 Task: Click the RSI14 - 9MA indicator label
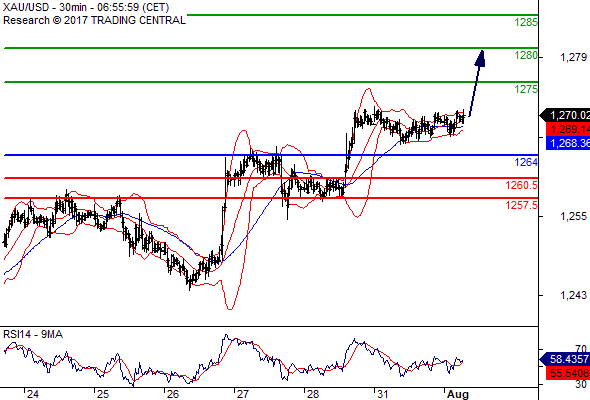[x=33, y=334]
